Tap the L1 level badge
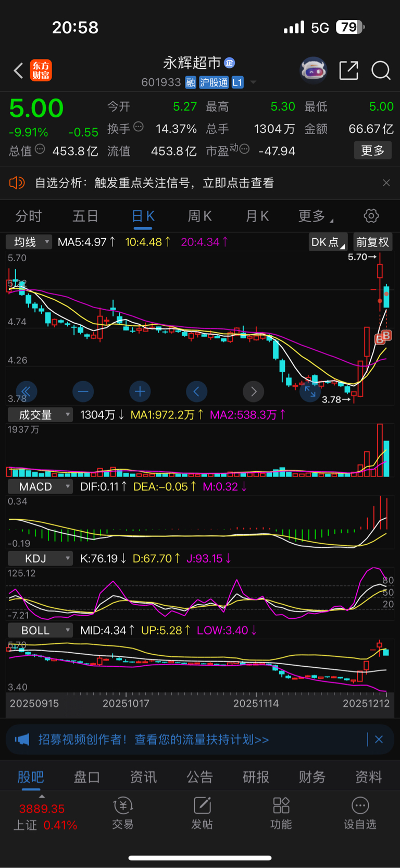 pyautogui.click(x=238, y=82)
